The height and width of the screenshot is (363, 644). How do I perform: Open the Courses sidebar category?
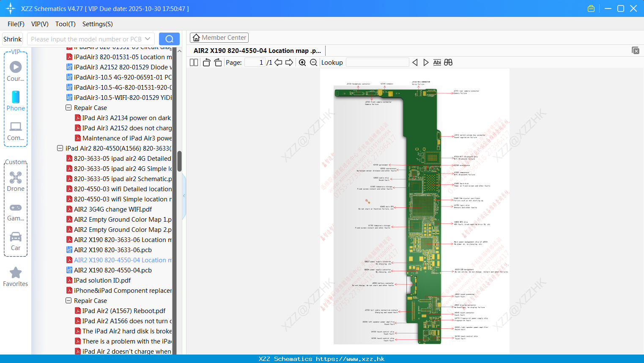click(16, 71)
